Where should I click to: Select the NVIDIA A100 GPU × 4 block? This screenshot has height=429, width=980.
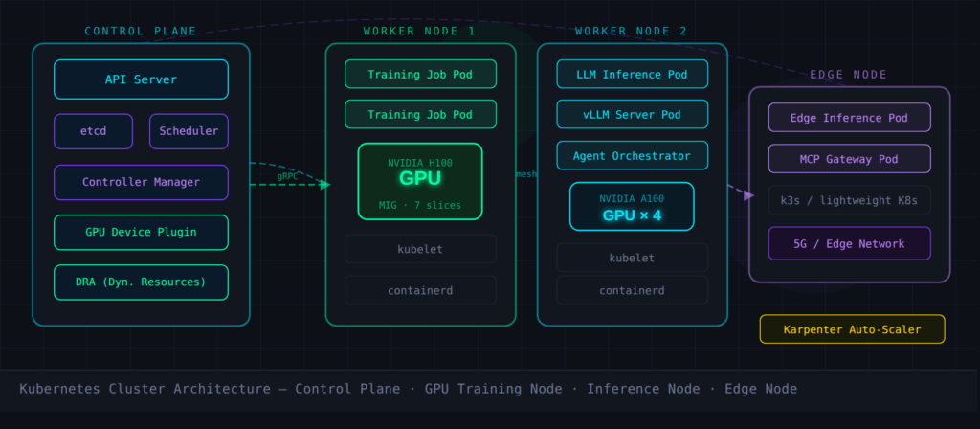pos(633,207)
